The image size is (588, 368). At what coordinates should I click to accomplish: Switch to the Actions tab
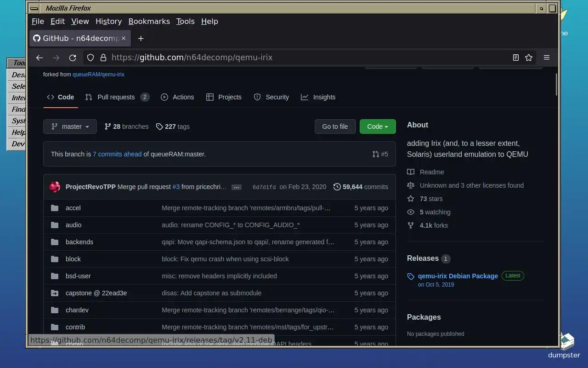pos(177,97)
